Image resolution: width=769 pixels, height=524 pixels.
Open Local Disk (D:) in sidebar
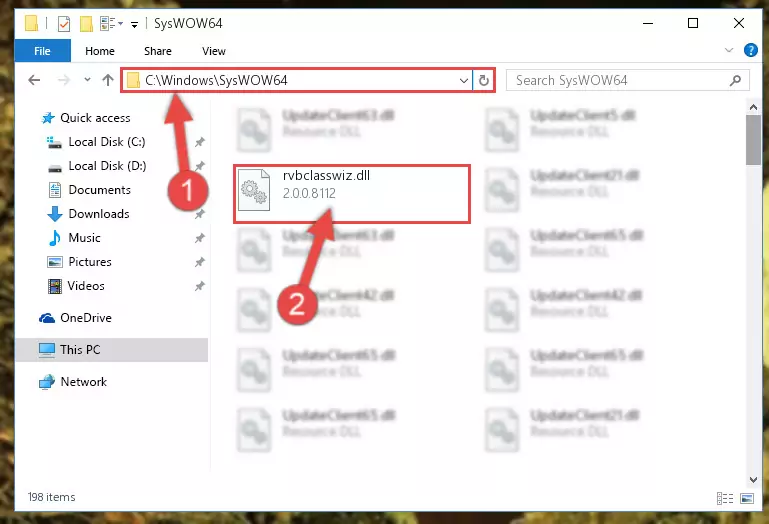point(107,166)
